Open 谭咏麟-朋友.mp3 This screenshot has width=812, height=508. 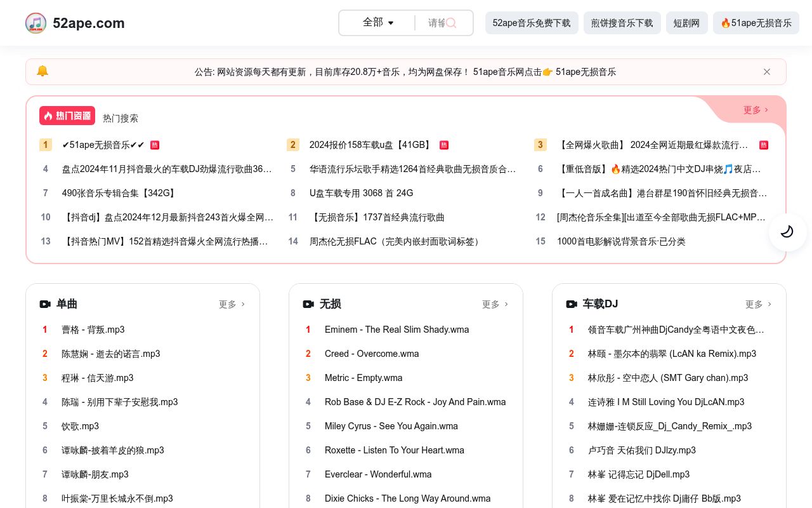pos(95,474)
